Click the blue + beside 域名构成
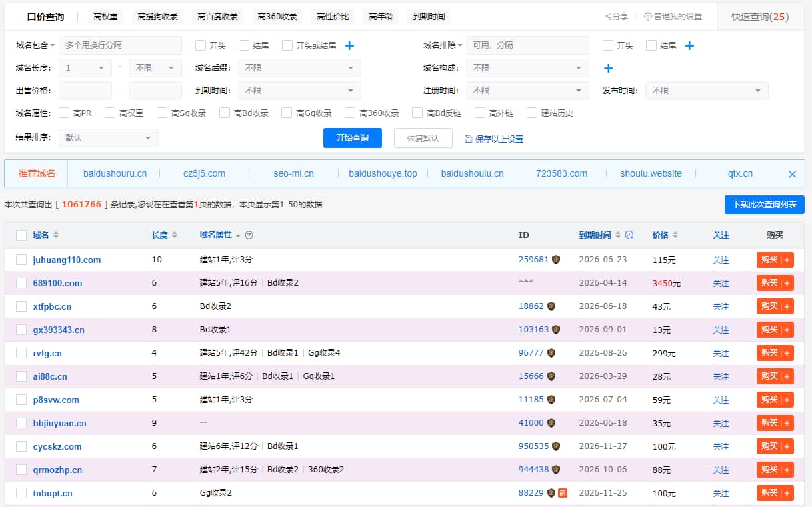Image resolution: width=812 pixels, height=507 pixels. (x=607, y=67)
